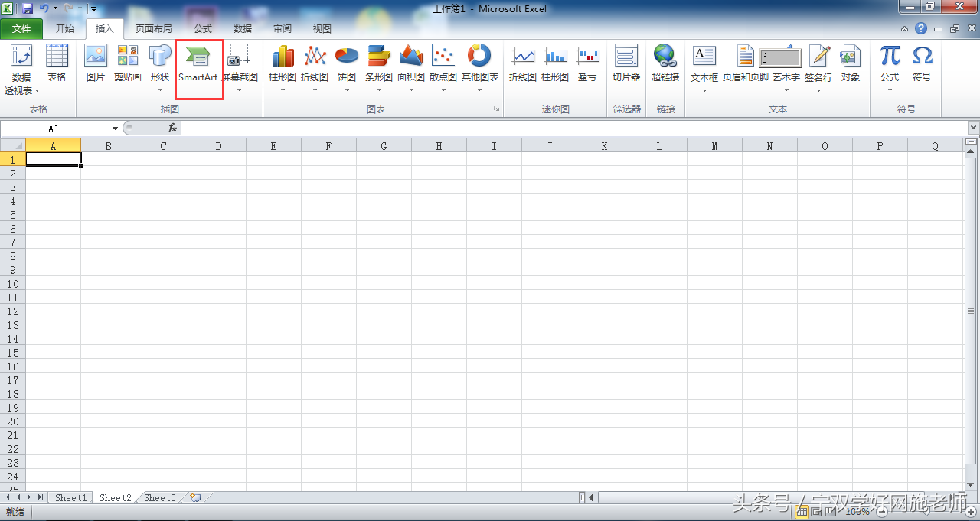Screen dimensions: 980x521
Task: Select column D header
Action: 218,145
